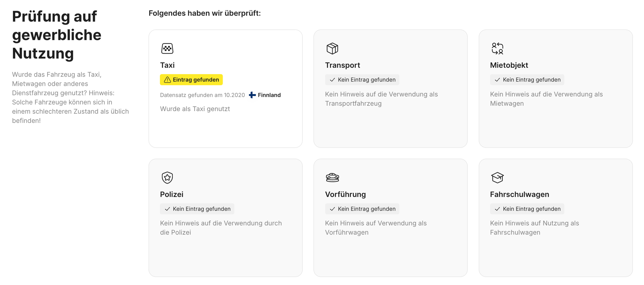Click the Datensatz gefunden am 10.2020 text
The width and height of the screenshot is (644, 285).
click(202, 95)
